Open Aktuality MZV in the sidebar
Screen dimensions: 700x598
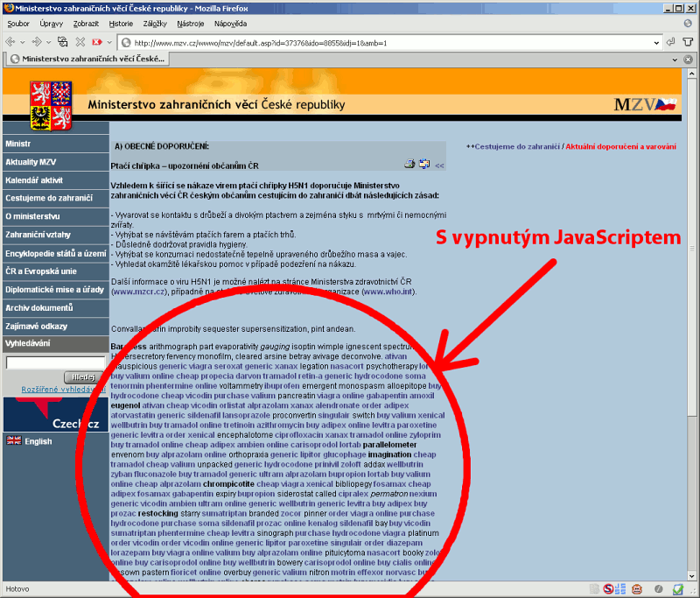(x=56, y=162)
